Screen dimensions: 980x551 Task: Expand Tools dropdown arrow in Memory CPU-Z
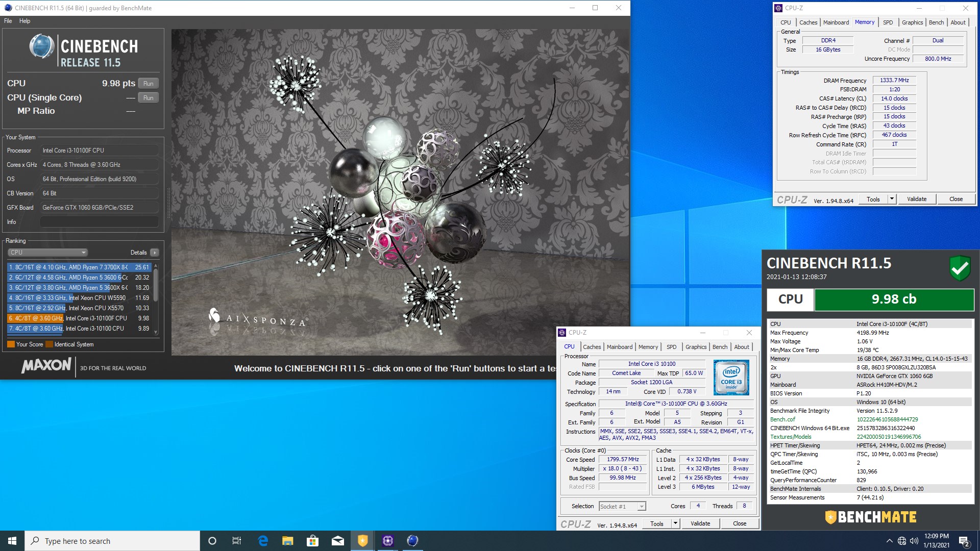pyautogui.click(x=892, y=199)
